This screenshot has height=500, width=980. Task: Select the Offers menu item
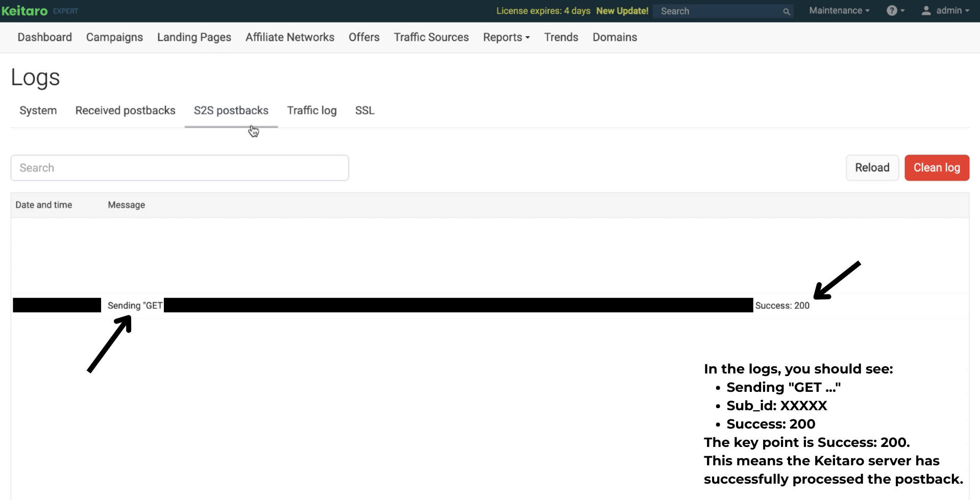tap(364, 37)
